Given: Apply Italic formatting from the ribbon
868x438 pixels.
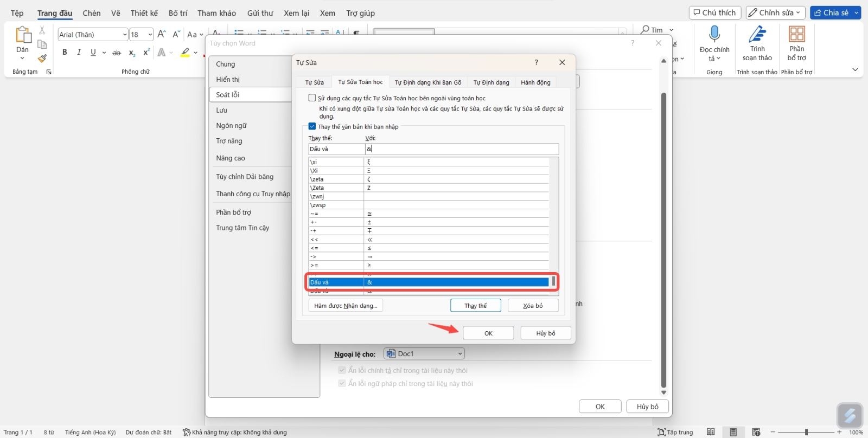Looking at the screenshot, I should [79, 52].
